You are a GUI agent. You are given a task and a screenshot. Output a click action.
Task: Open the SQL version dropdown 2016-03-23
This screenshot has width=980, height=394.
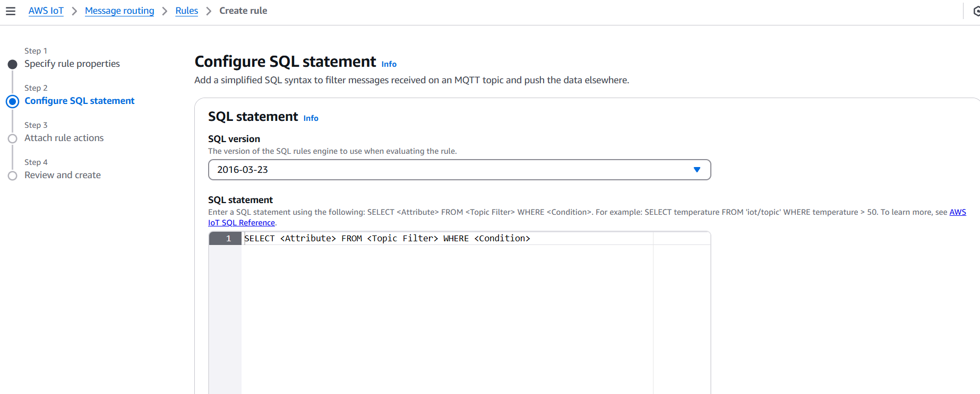click(459, 170)
